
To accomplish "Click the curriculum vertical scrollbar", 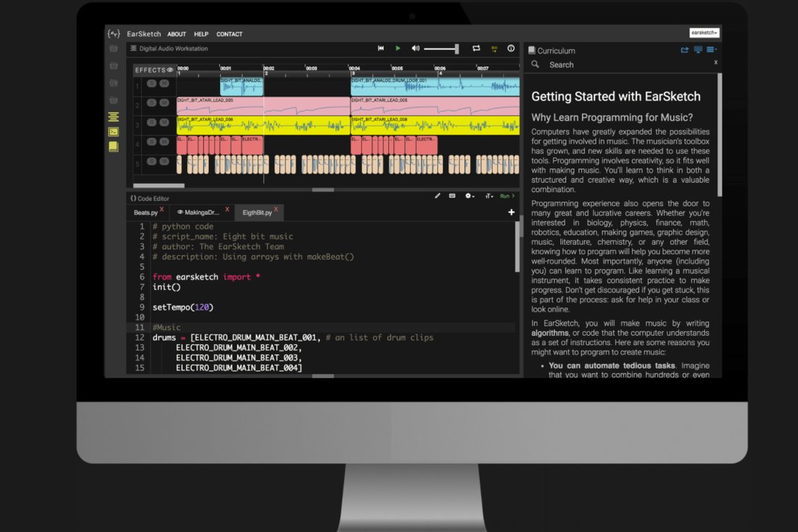I will (720, 135).
